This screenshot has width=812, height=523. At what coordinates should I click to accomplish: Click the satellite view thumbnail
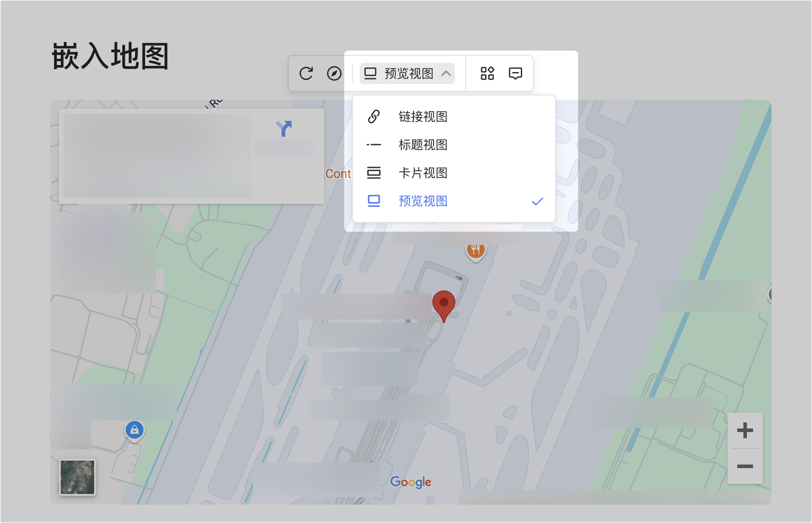tap(77, 478)
